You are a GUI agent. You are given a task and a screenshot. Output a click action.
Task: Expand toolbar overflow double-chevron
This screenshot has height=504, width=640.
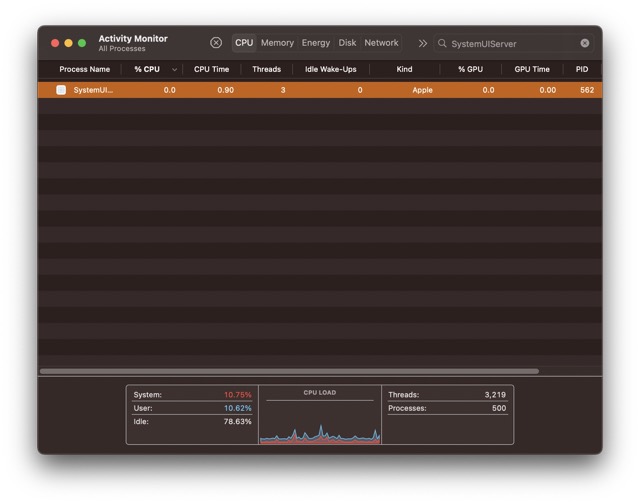coord(422,44)
